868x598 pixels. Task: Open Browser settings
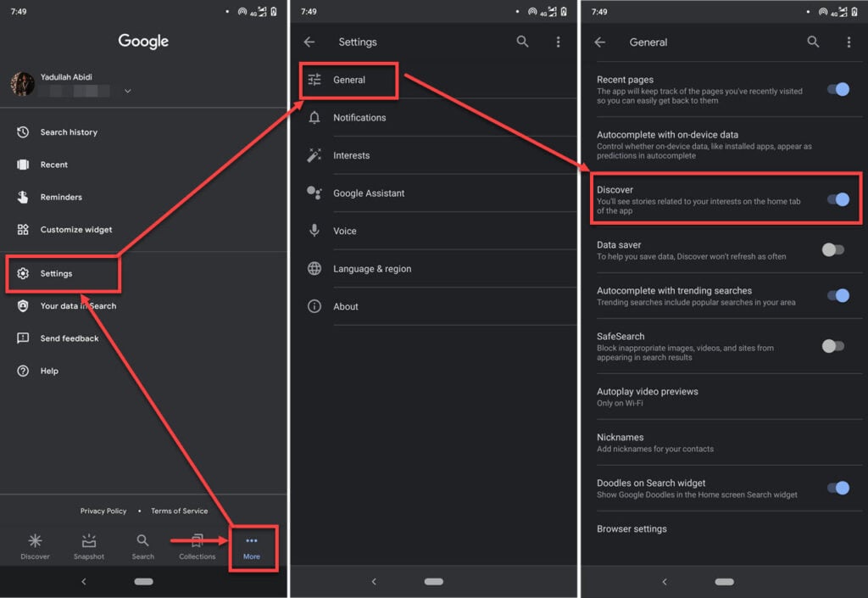click(729, 528)
